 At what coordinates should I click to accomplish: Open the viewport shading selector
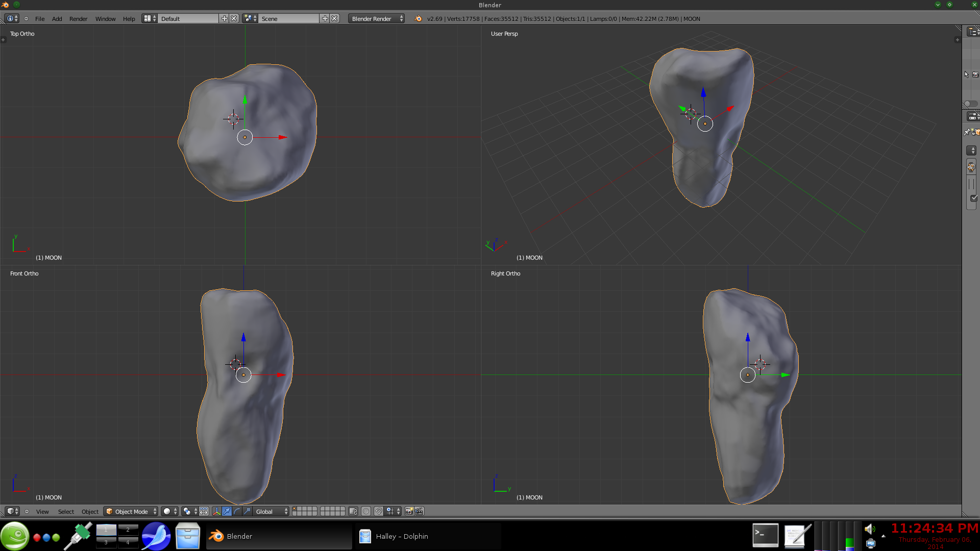[170, 511]
